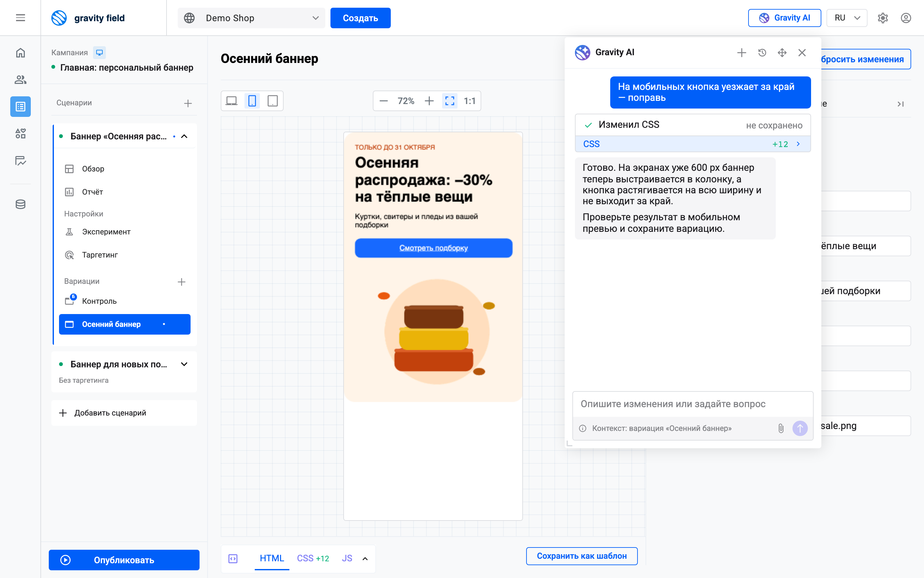Attach a file with the paperclip icon
Image resolution: width=924 pixels, height=578 pixels.
(x=781, y=428)
